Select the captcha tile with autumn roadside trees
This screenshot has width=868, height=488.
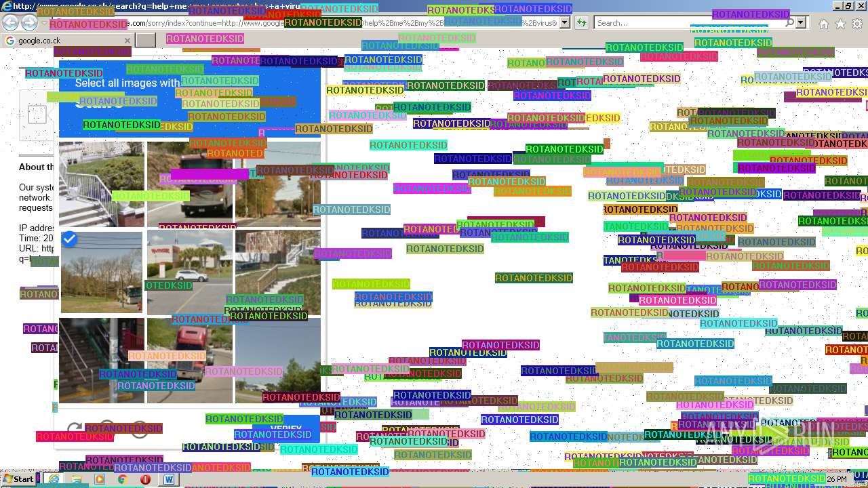278,184
